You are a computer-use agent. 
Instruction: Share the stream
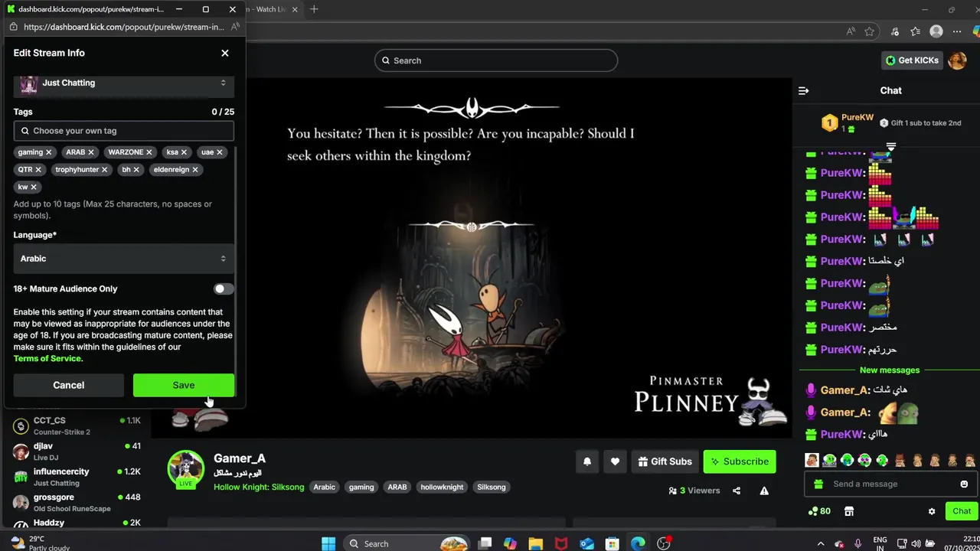pyautogui.click(x=737, y=491)
